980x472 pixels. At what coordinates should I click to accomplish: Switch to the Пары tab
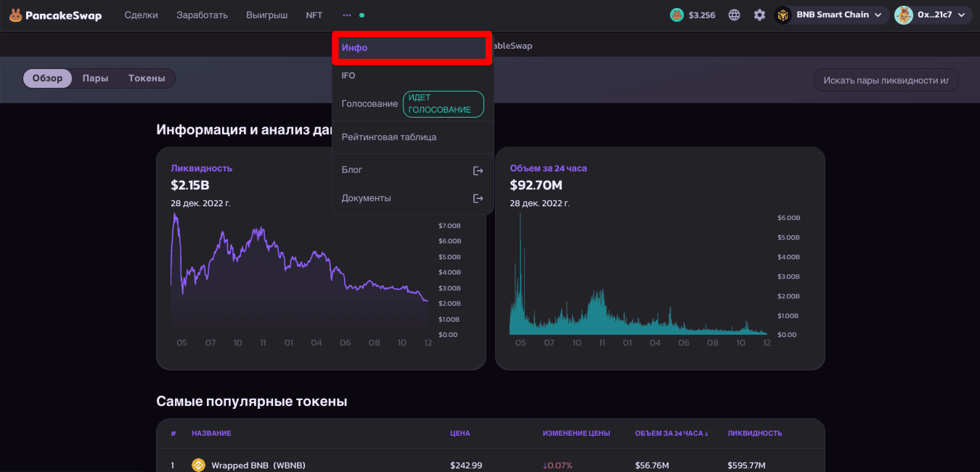click(x=95, y=78)
